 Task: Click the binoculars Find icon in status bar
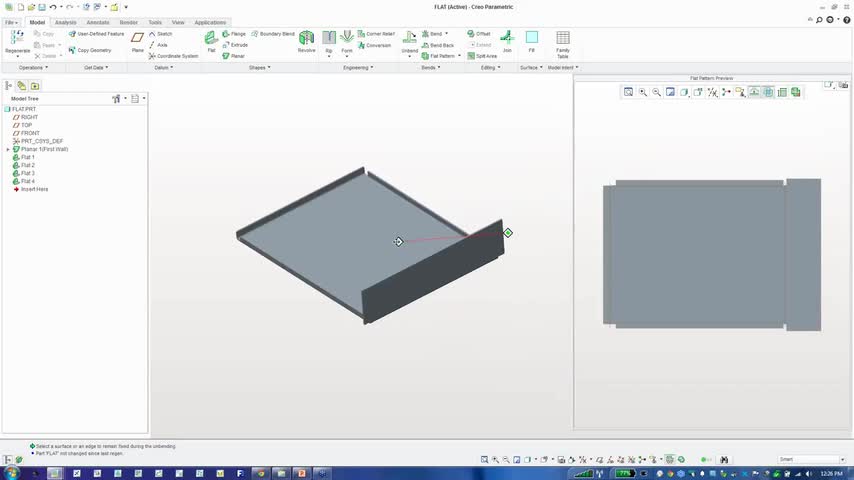[724, 460]
